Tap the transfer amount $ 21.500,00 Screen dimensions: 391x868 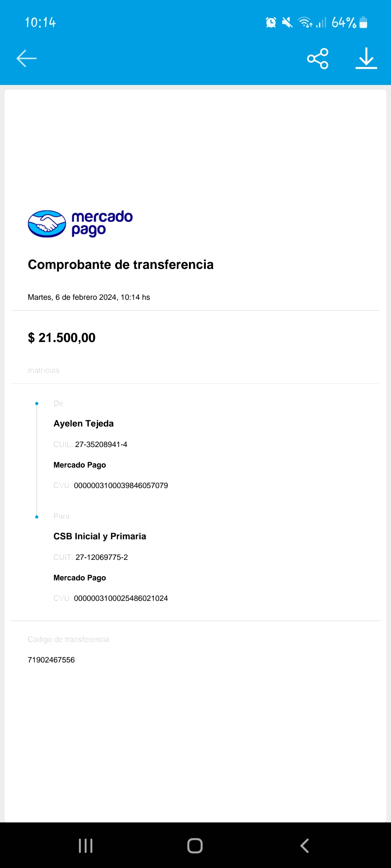[x=62, y=338]
